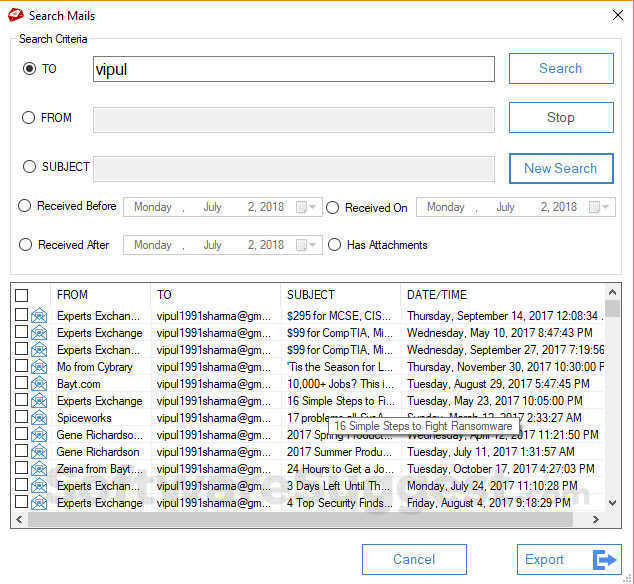Tick the select-all checkbox in the results header

(21, 295)
